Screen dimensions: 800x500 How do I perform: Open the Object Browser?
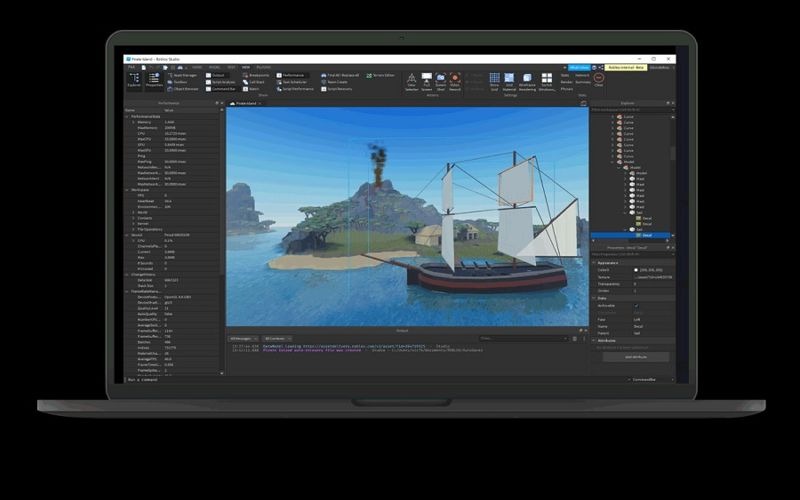(x=183, y=89)
